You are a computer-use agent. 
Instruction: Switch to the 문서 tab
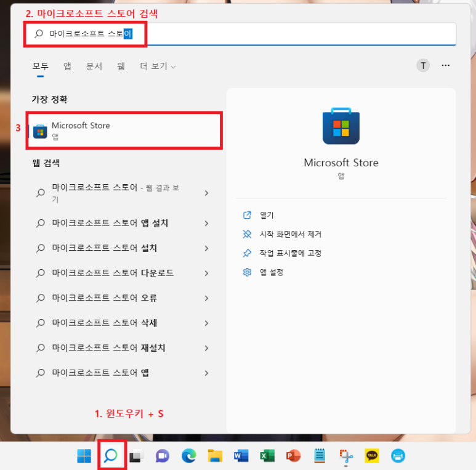94,66
